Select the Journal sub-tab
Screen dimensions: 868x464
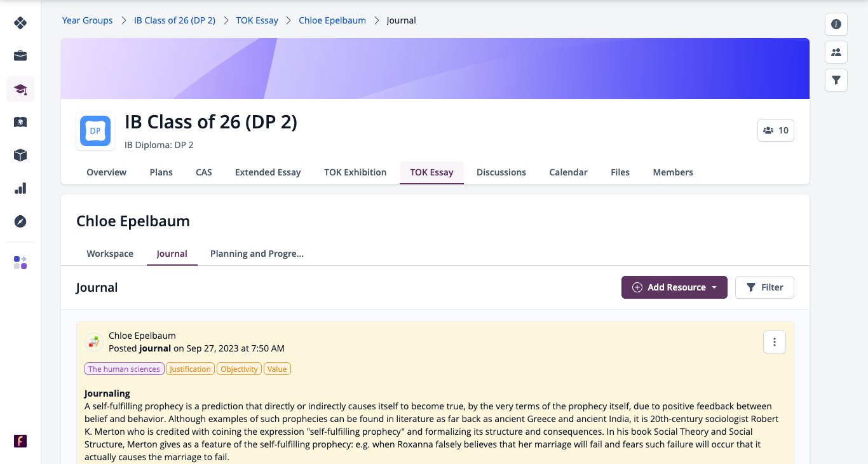point(172,254)
